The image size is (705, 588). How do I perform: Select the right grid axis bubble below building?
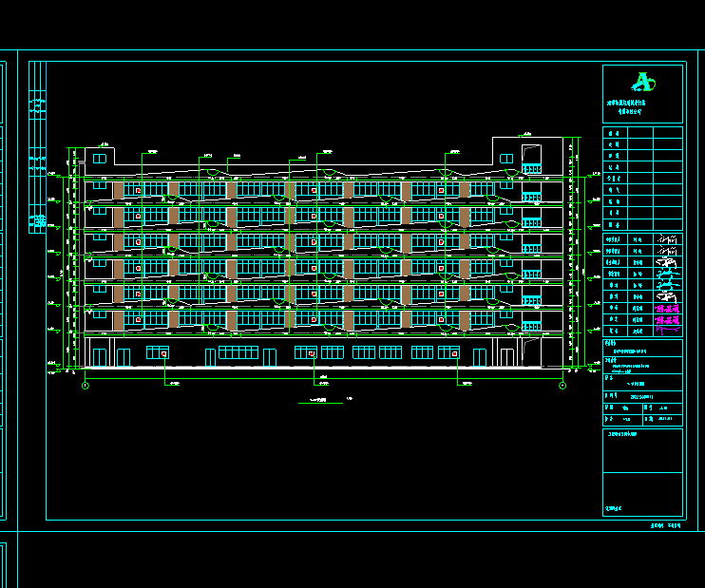[x=563, y=385]
